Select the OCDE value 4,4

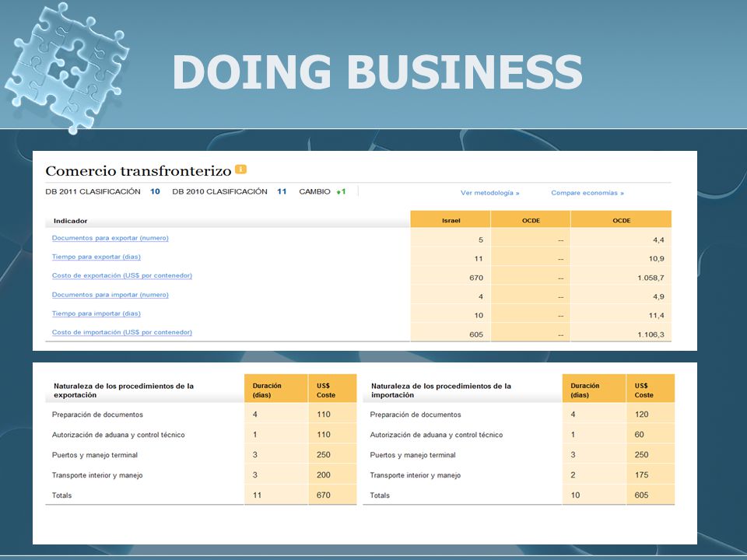pyautogui.click(x=658, y=240)
